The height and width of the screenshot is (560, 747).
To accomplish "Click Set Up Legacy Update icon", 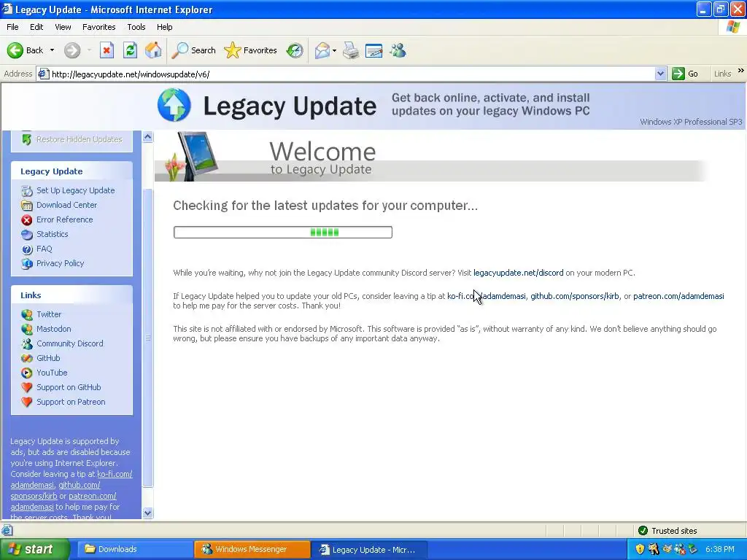I will (27, 190).
